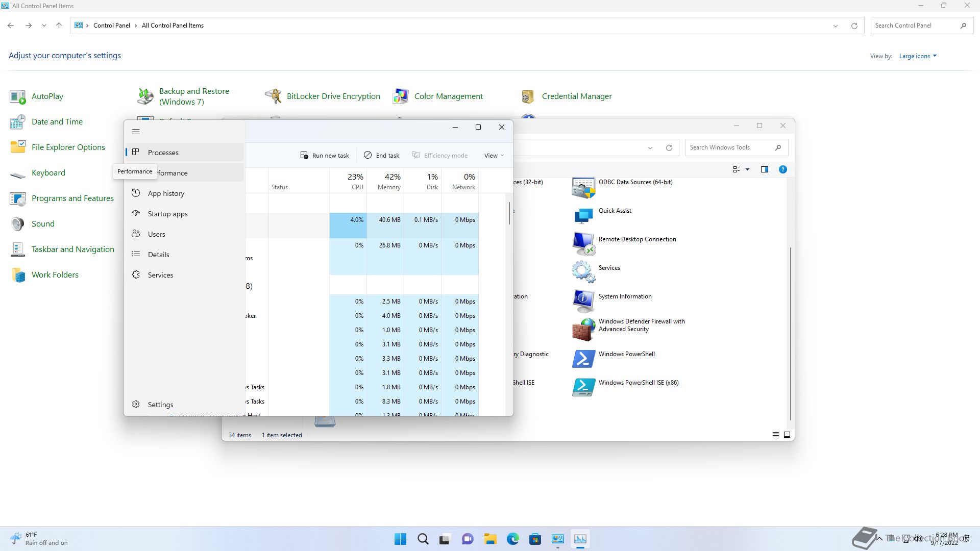This screenshot has height=551, width=980.
Task: Sort by Memory column header
Action: point(385,181)
